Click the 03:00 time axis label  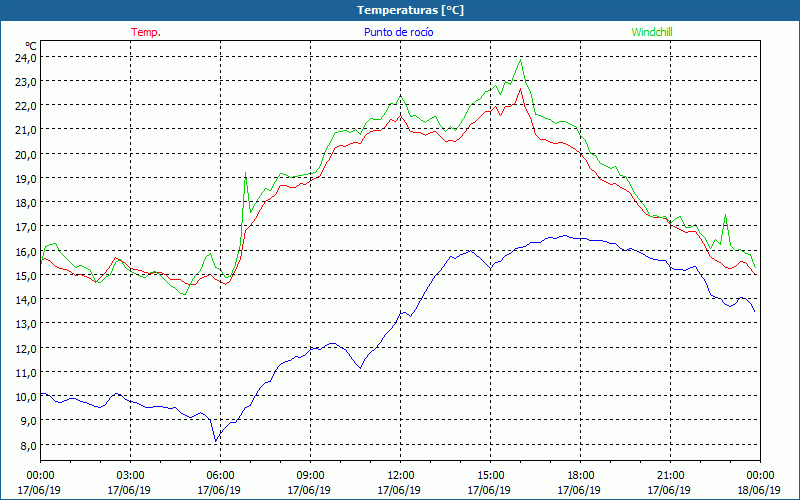coord(131,475)
